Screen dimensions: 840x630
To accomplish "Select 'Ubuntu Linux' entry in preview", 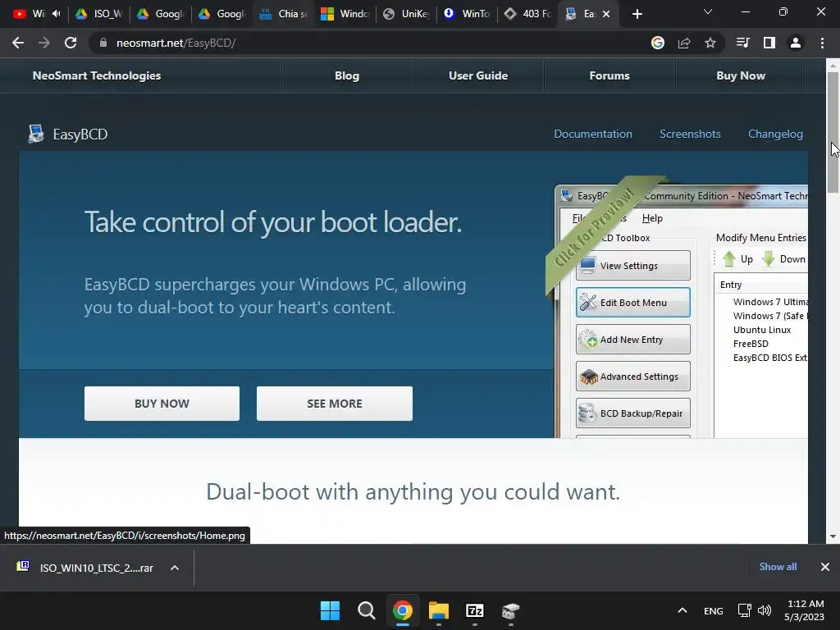I will pyautogui.click(x=762, y=330).
